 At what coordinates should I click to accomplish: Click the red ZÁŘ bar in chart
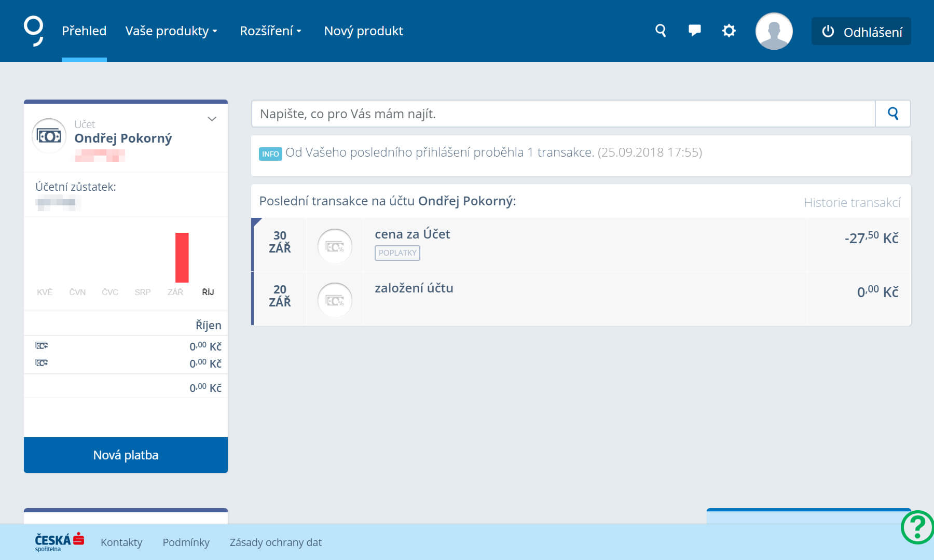click(182, 258)
